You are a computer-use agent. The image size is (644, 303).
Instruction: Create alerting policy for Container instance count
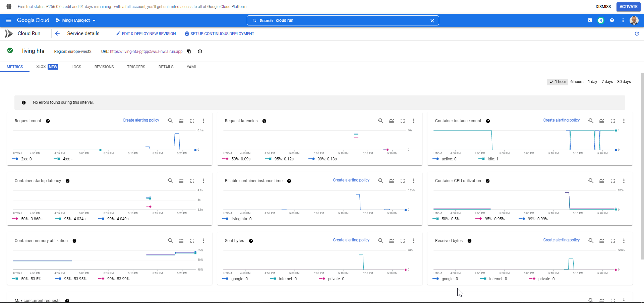[562, 120]
